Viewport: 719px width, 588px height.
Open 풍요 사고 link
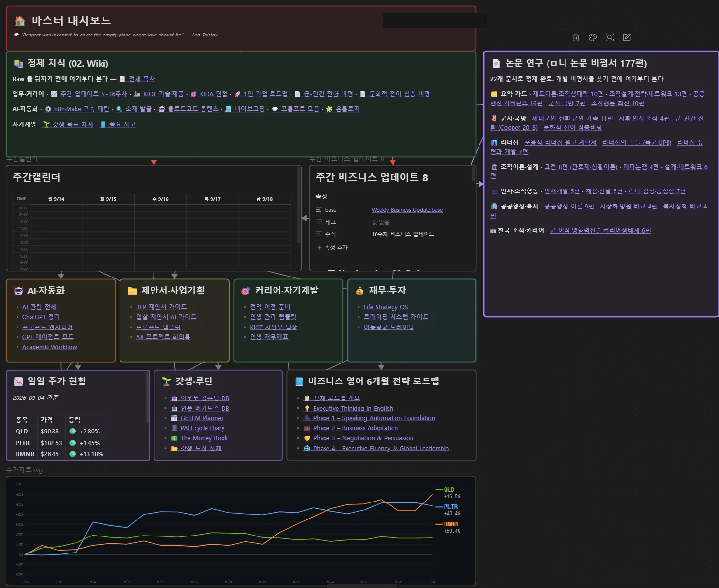pyautogui.click(x=122, y=124)
